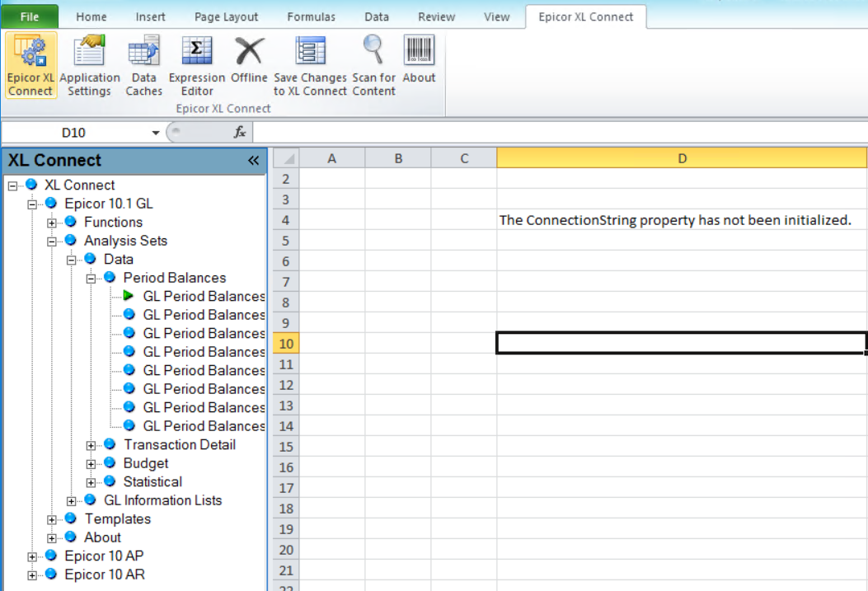Open the Review tab
The image size is (868, 591).
point(436,16)
